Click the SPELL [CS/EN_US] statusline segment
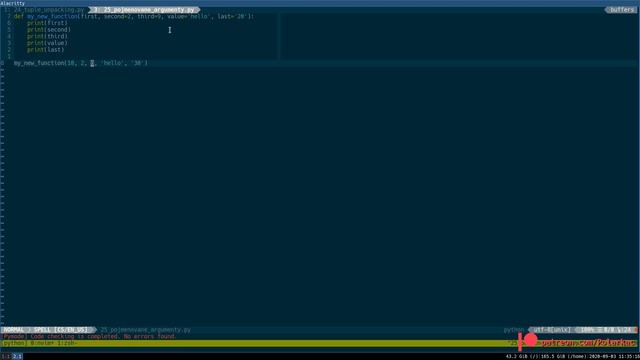 (61, 329)
